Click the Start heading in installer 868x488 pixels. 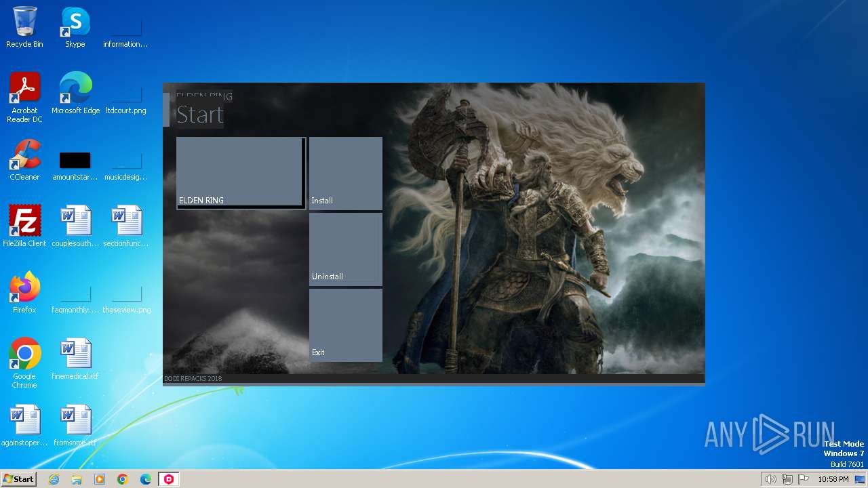tap(200, 115)
